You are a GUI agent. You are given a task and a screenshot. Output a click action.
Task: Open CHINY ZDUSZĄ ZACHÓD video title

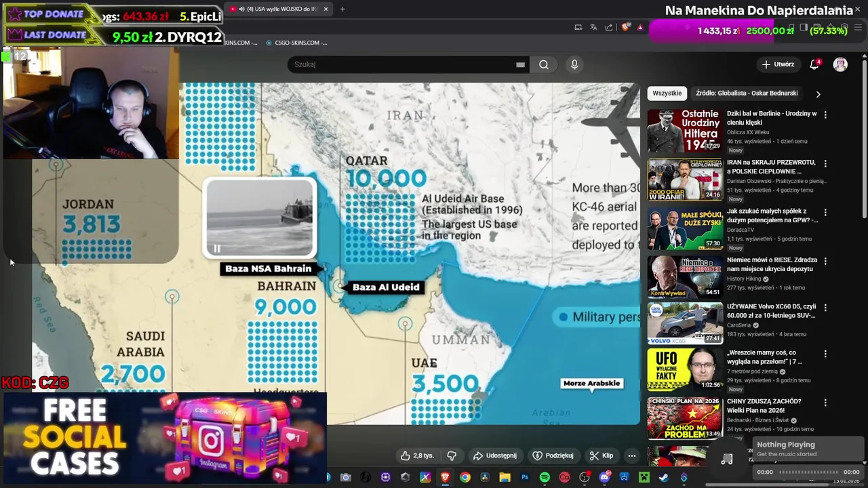click(x=765, y=405)
